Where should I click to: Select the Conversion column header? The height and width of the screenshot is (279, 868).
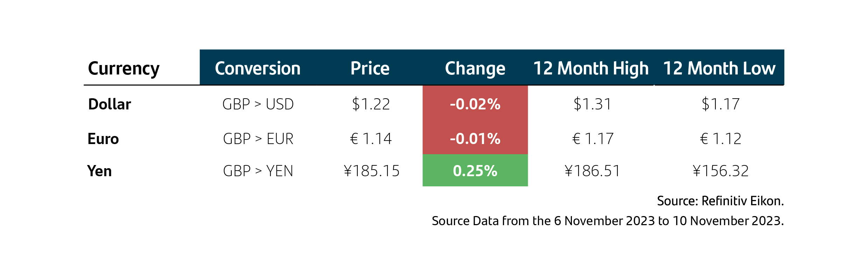click(258, 68)
